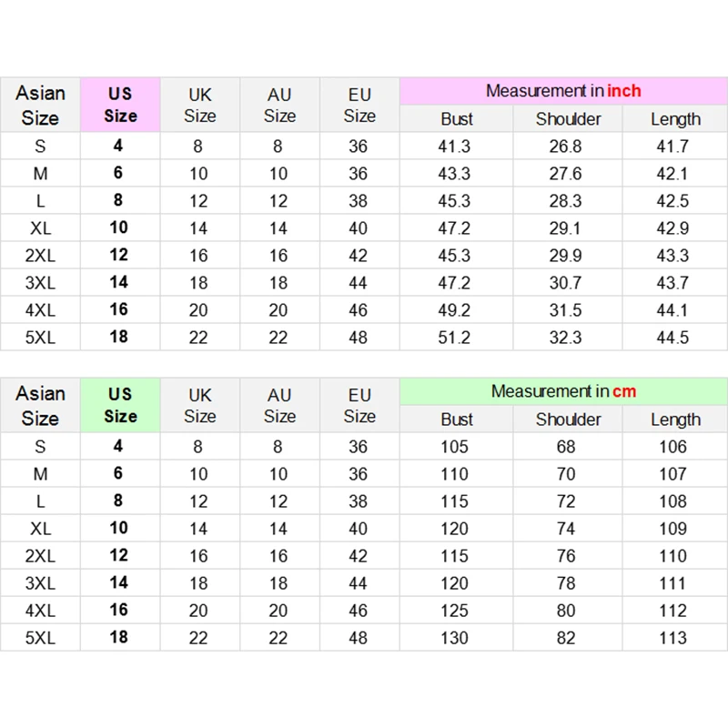
Task: Click the 5XL row label in the inch table
Action: coord(40,338)
